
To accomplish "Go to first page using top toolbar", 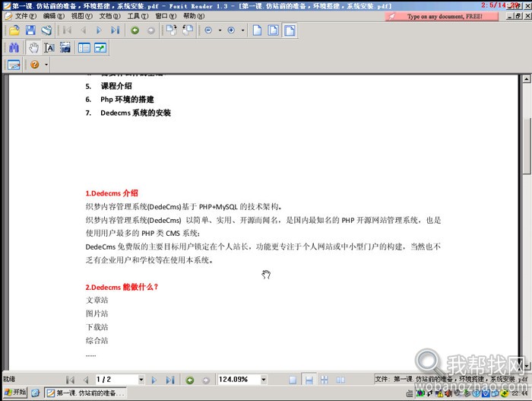I will click(67, 30).
